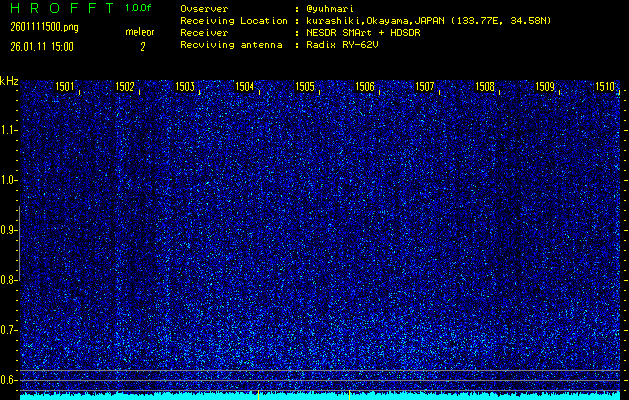The height and width of the screenshot is (400, 629).
Task: Select the 1.00f version label
Action: click(138, 8)
